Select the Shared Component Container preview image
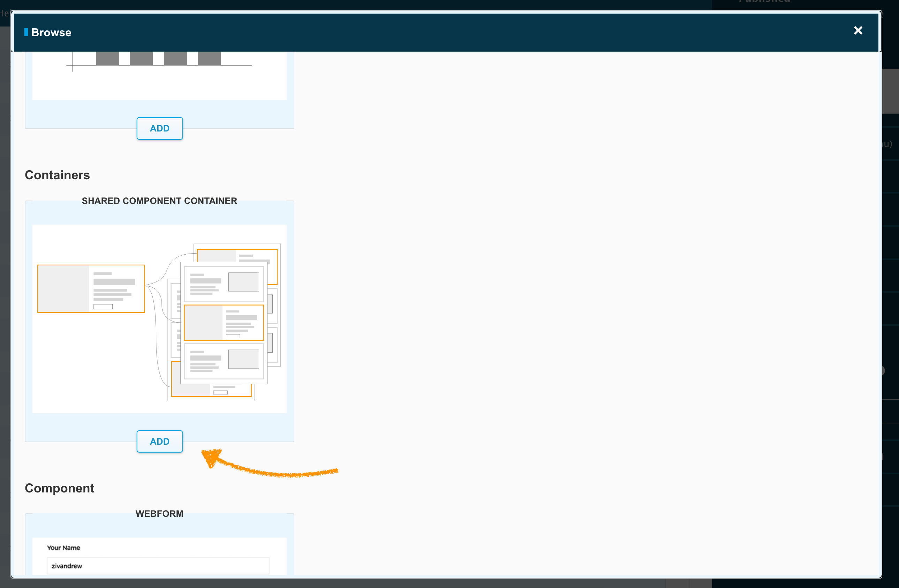899x588 pixels. point(159,319)
